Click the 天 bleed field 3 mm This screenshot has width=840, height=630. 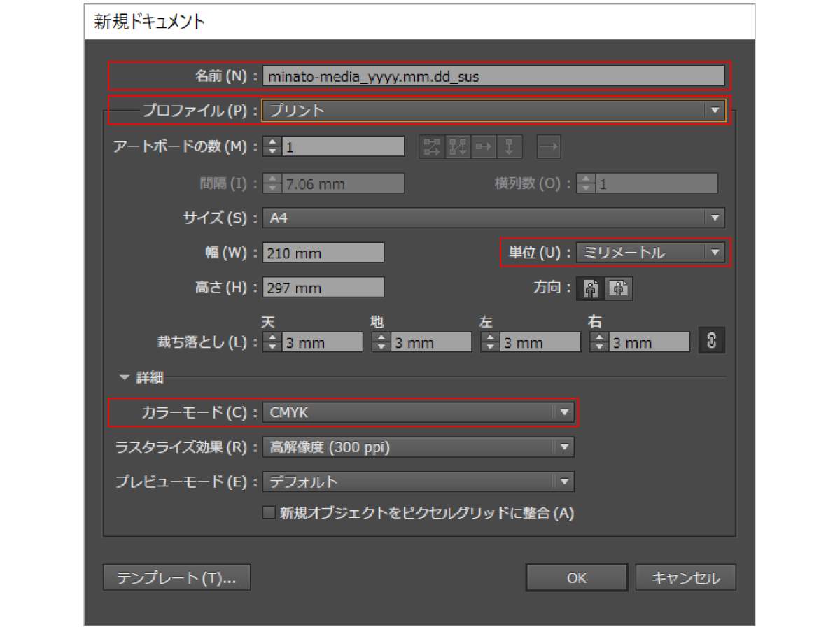pos(323,342)
